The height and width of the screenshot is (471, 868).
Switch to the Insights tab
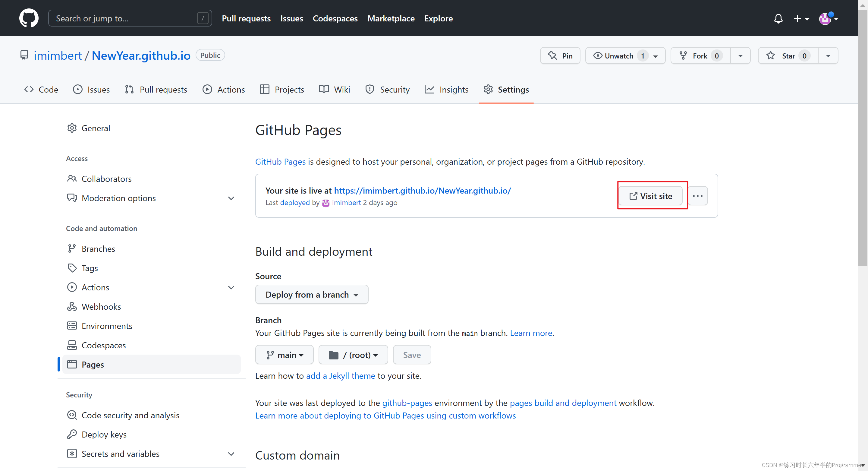(446, 89)
